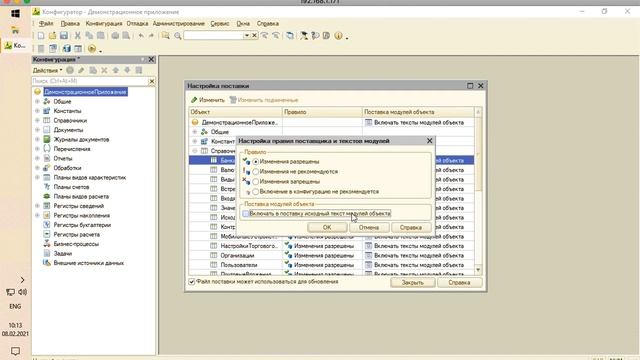Open the Windows Start menu

coord(16,13)
